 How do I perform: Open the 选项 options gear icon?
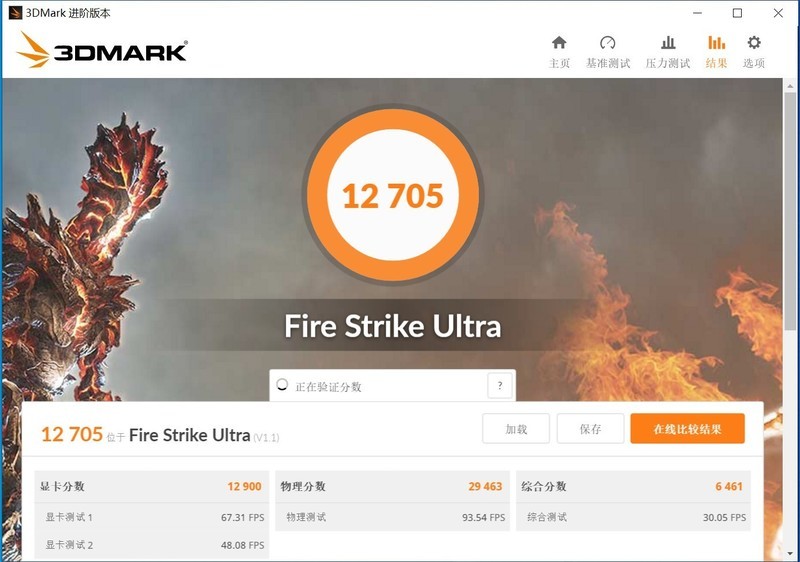[754, 42]
